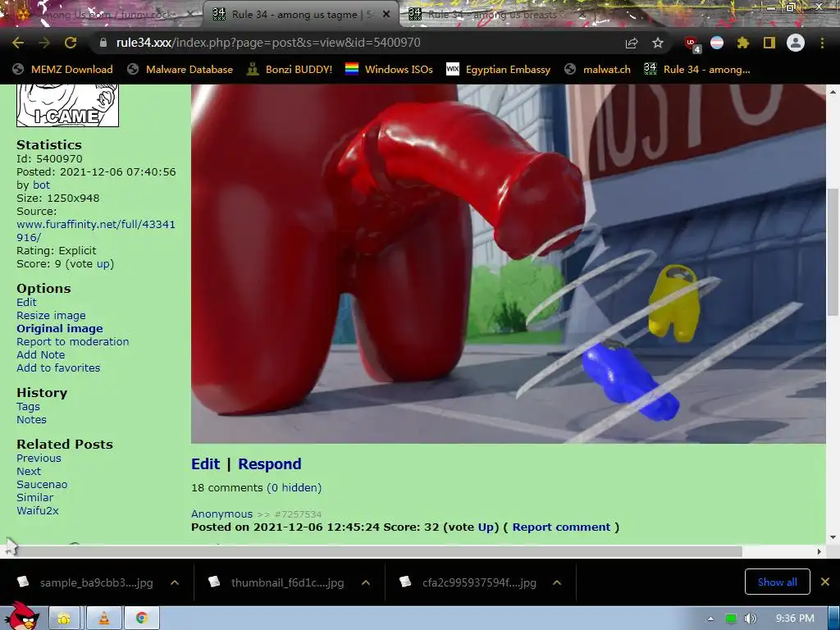The height and width of the screenshot is (630, 840).
Task: Vote Up the Anonymous comment
Action: [486, 527]
